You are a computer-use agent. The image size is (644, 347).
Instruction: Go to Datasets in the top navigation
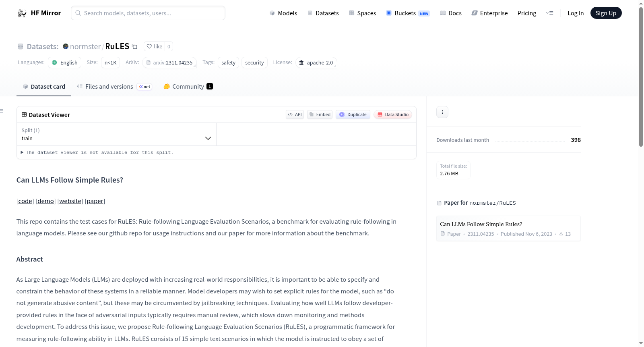pyautogui.click(x=323, y=13)
